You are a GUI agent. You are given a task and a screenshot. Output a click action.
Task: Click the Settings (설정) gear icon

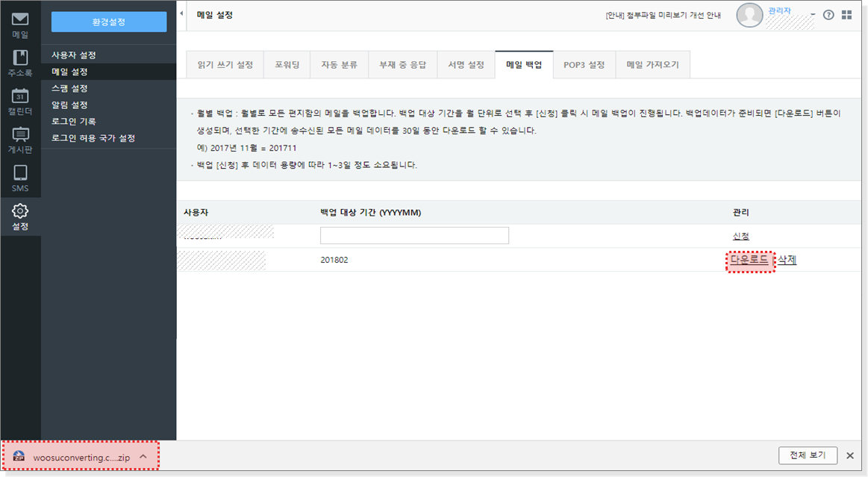[x=20, y=216]
